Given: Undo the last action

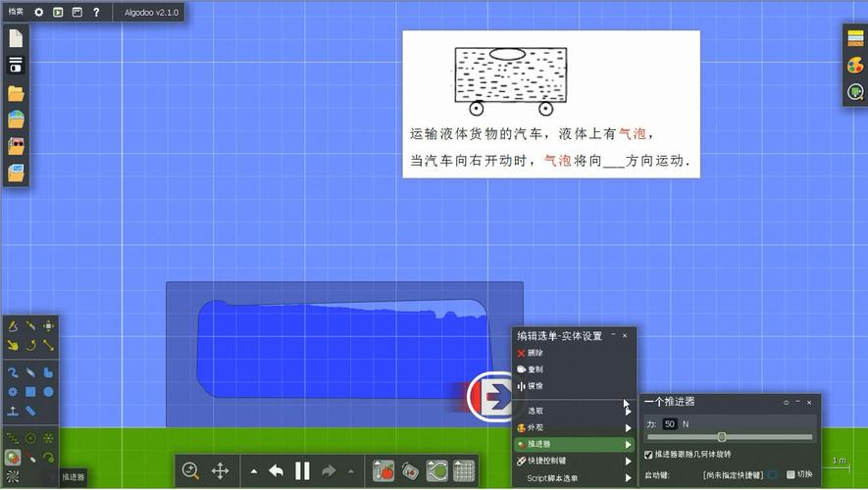Looking at the screenshot, I should [276, 471].
